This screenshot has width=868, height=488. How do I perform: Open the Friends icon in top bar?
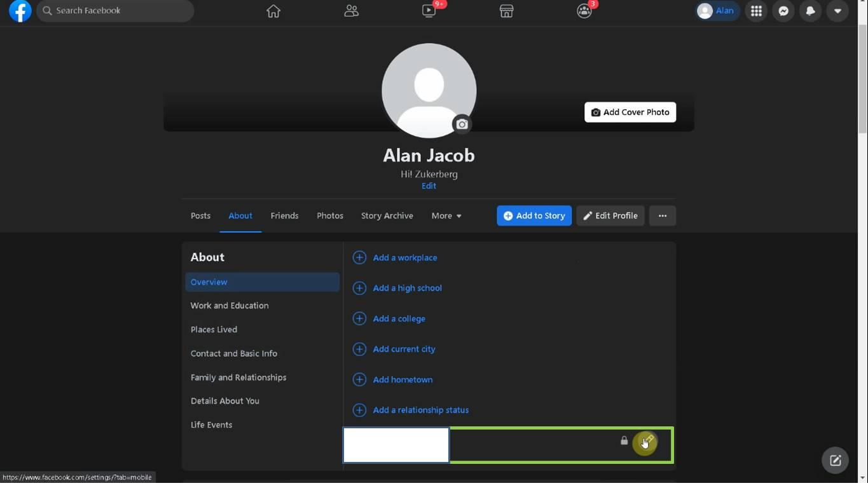pyautogui.click(x=351, y=11)
